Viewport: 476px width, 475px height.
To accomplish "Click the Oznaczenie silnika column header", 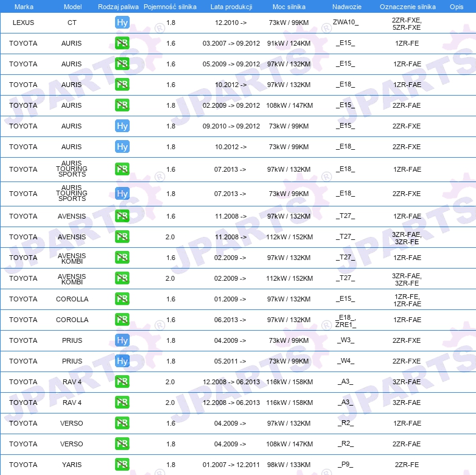I will 408,7.
